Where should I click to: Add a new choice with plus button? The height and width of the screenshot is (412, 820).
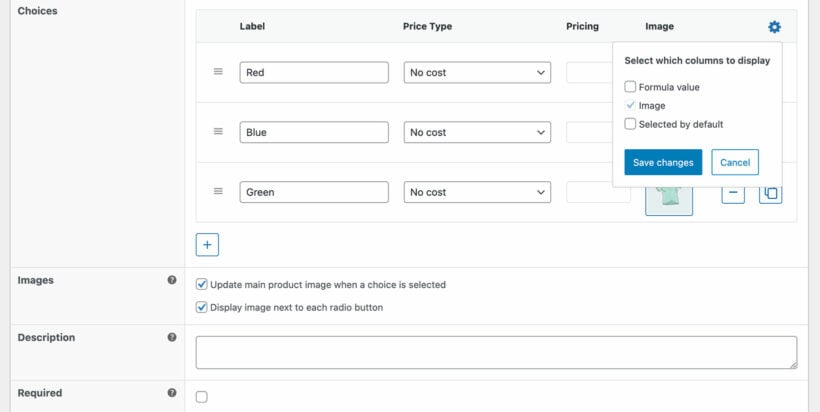(207, 245)
